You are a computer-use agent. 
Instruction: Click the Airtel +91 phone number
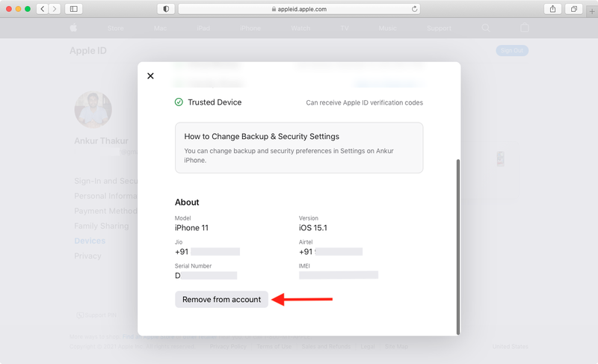tap(330, 252)
